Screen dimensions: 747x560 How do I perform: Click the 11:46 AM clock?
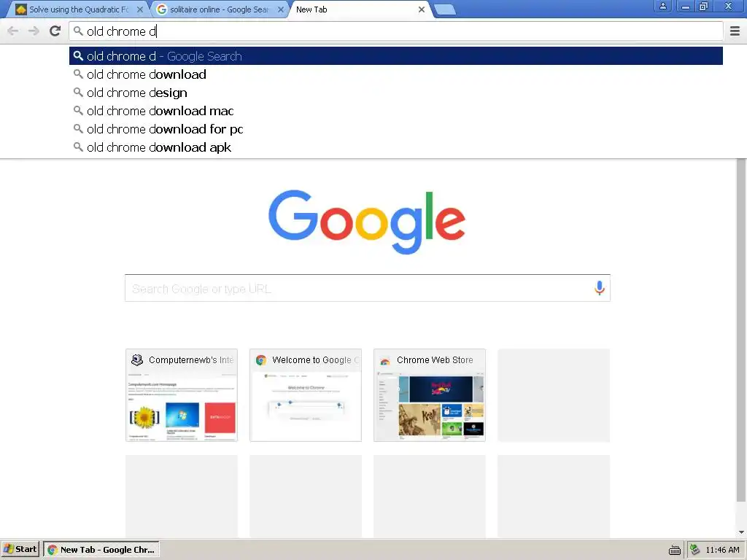tap(722, 550)
